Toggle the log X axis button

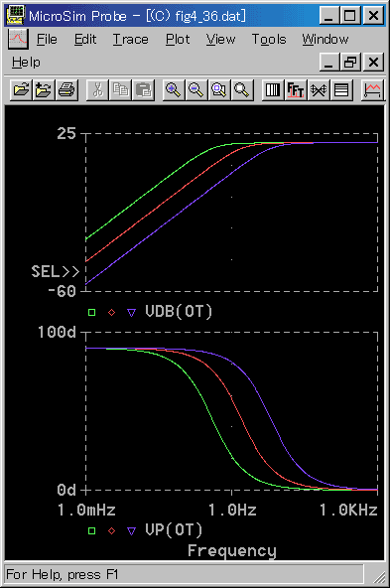pyautogui.click(x=273, y=90)
